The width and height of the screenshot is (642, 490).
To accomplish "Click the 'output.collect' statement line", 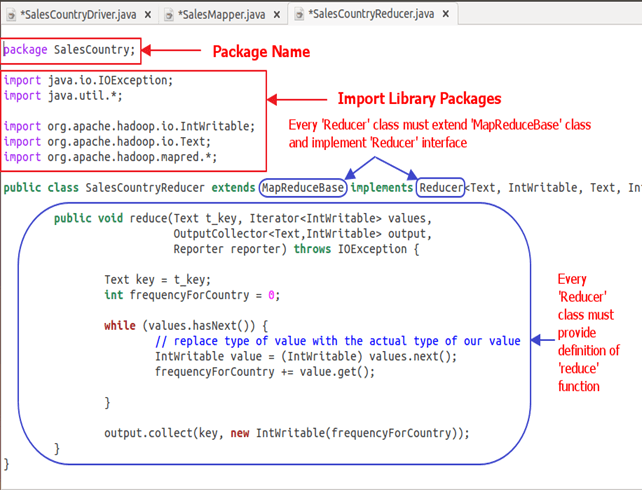I will tap(286, 433).
